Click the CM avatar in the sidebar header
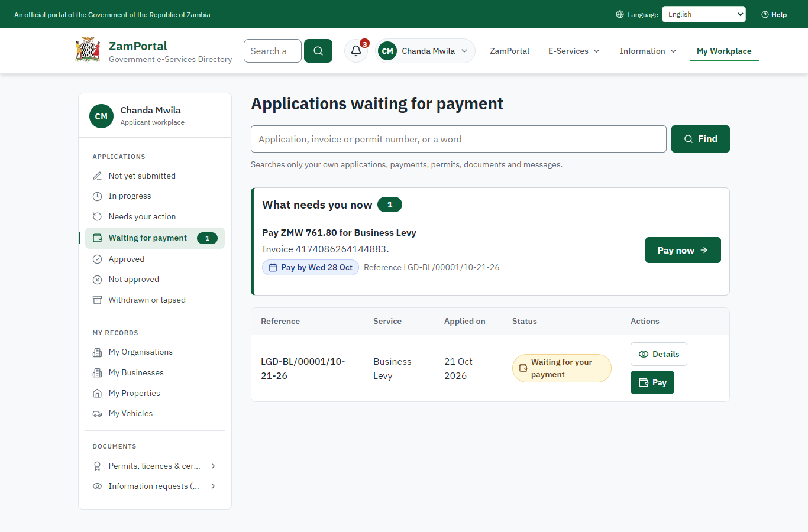Screen dimensions: 808x532 pyautogui.click(x=101, y=116)
